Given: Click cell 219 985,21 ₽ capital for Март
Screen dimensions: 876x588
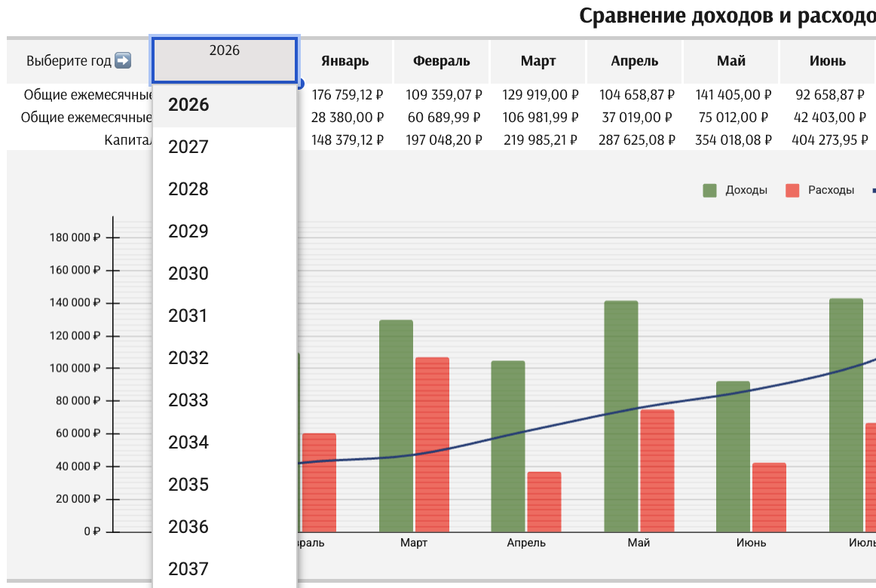Looking at the screenshot, I should point(541,140).
